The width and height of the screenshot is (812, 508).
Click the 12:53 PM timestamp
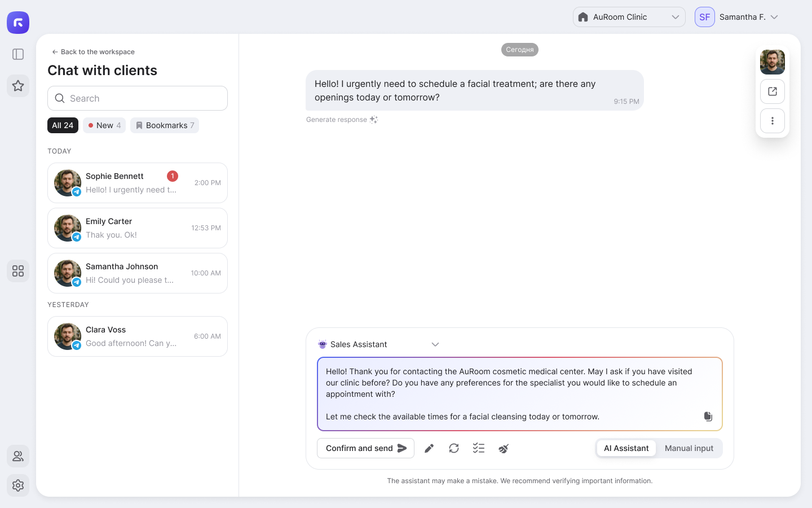pyautogui.click(x=206, y=228)
